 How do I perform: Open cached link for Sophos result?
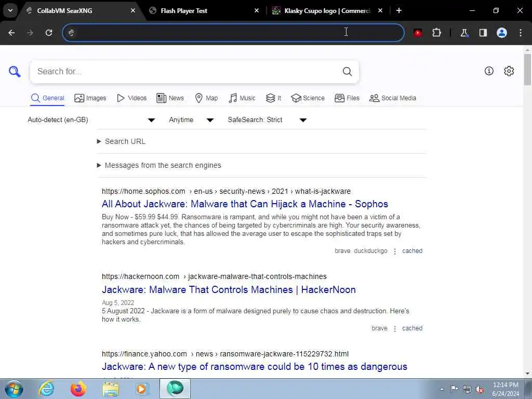point(412,251)
